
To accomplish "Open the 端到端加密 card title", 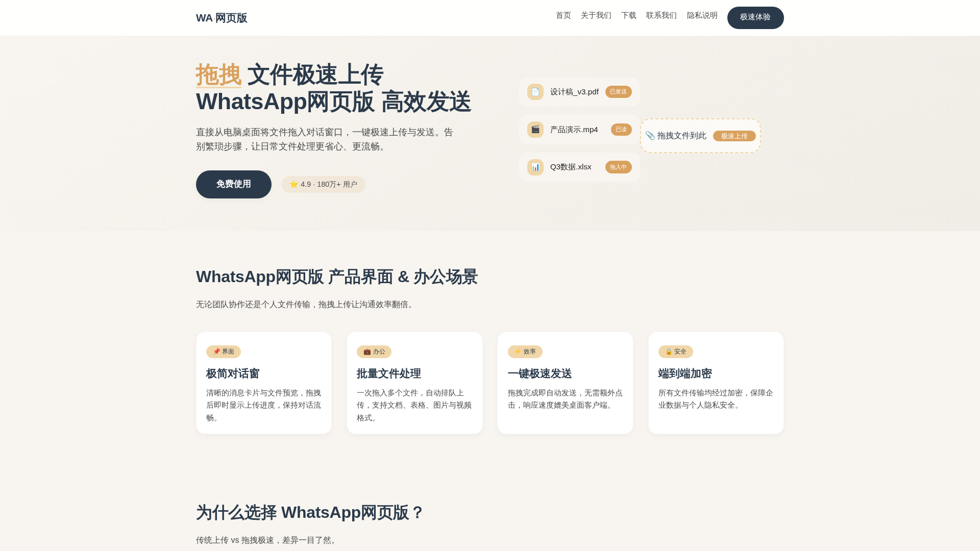I will point(685,373).
